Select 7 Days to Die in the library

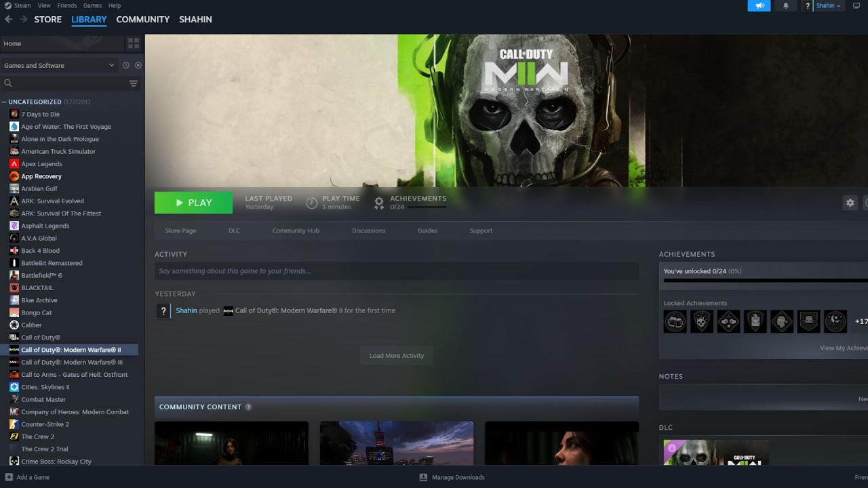pos(40,114)
